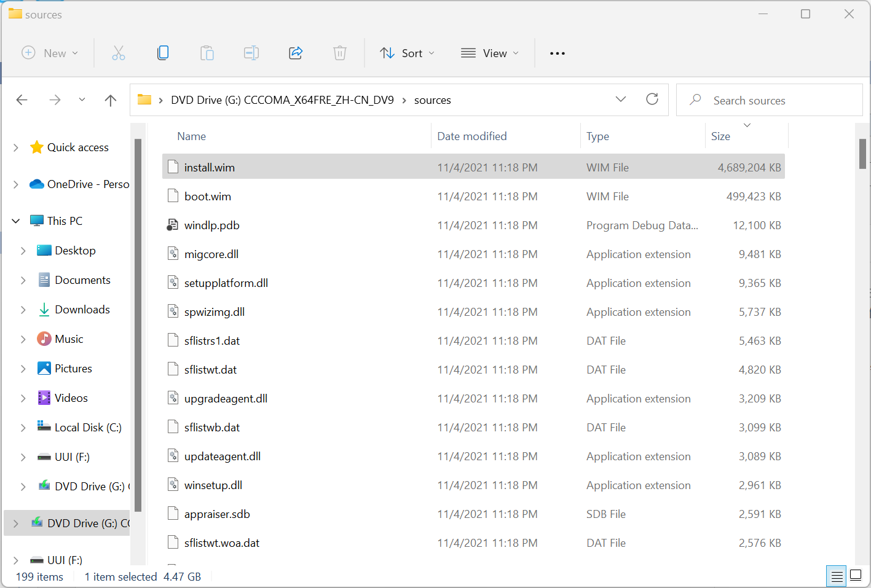The height and width of the screenshot is (588, 871).
Task: Click the Paste clipboard icon
Action: coord(207,53)
